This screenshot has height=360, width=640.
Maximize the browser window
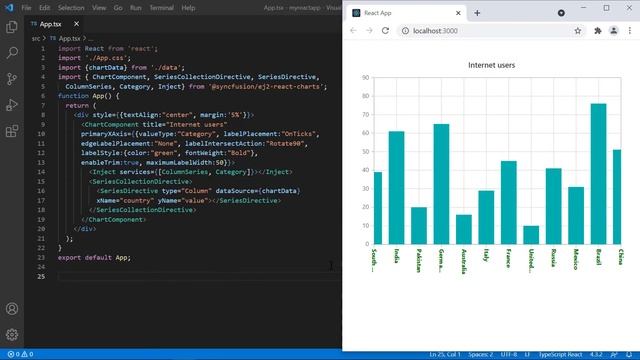[x=607, y=8]
